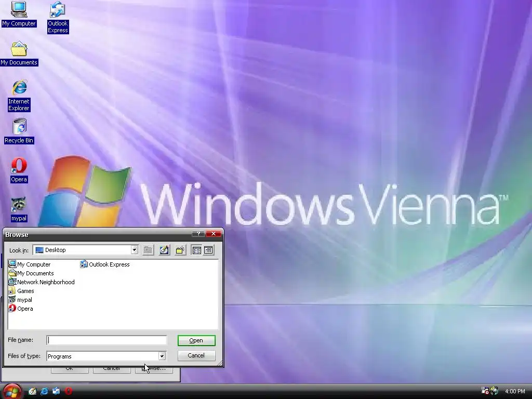
Task: Select the Outlook Express desktop shortcut
Action: coord(58,17)
